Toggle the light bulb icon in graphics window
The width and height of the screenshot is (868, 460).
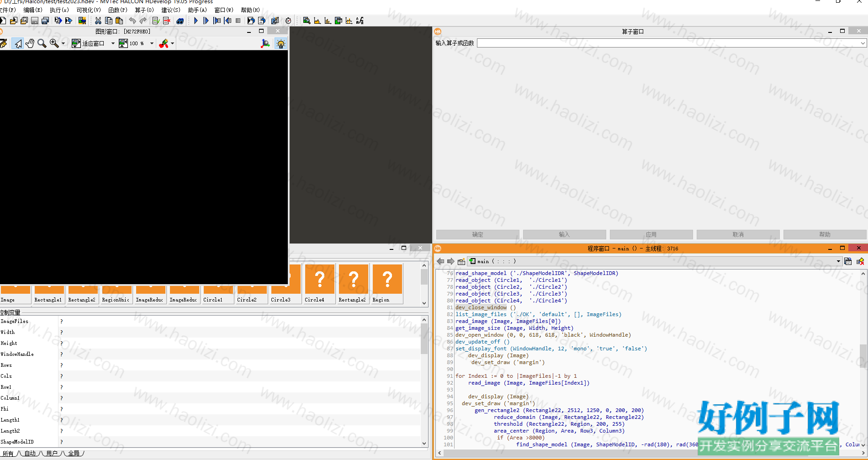click(281, 43)
